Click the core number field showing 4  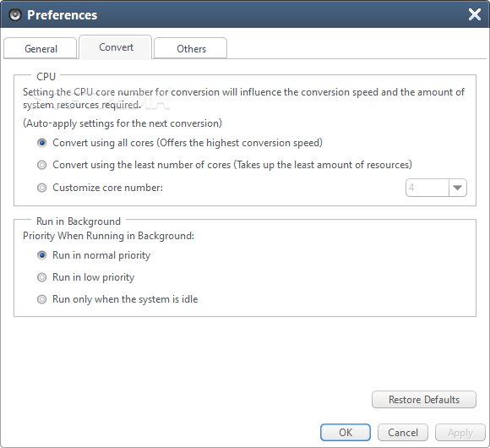[427, 188]
